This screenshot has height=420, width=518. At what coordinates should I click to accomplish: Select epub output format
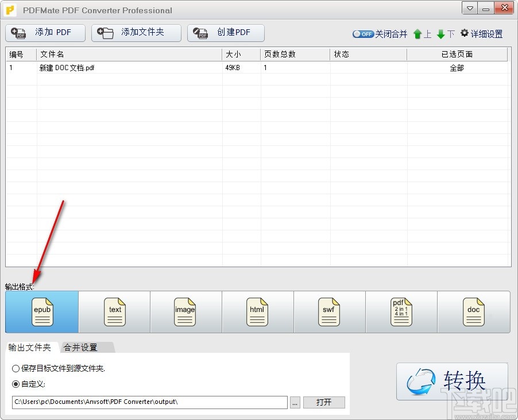coord(42,312)
